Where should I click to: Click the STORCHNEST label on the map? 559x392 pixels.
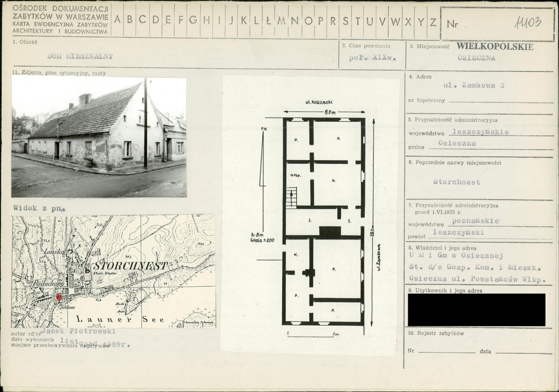130,266
